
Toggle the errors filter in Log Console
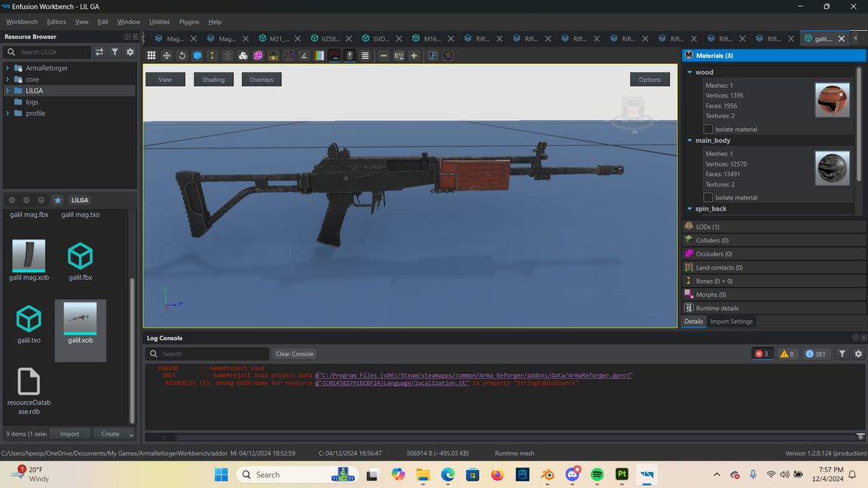click(x=762, y=354)
